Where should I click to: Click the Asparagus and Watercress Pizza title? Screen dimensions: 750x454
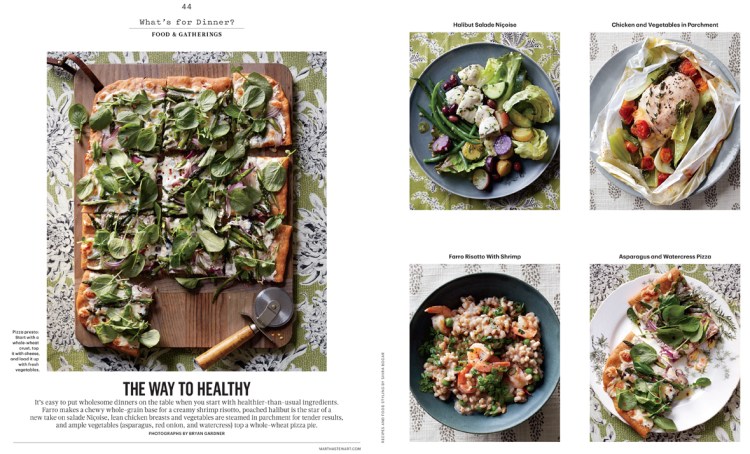coord(665,256)
